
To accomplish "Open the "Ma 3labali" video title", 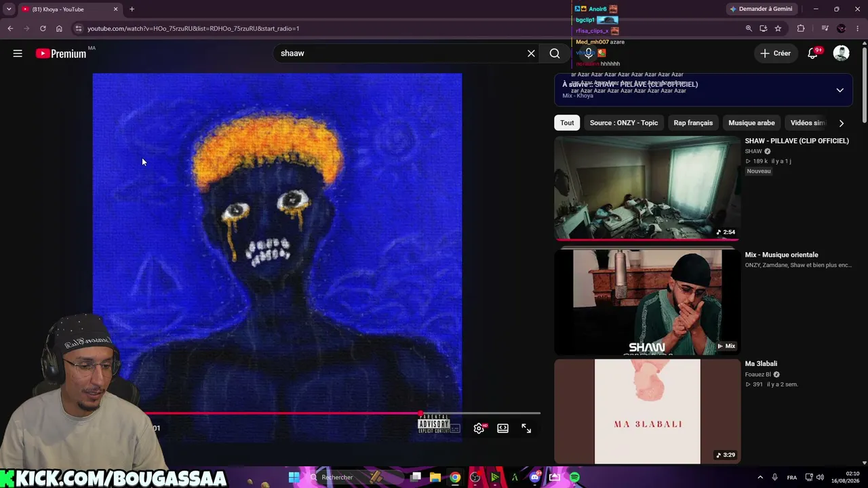I will pos(761,364).
